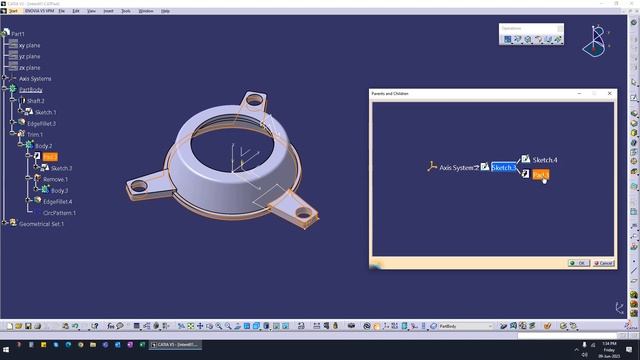Click the Normal View icon
This screenshot has height=360, width=640.
pyautogui.click(x=238, y=326)
